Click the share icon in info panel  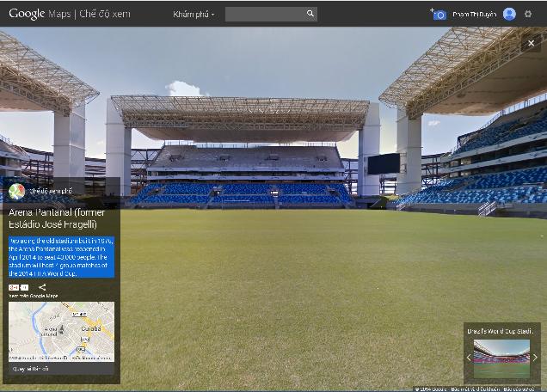tap(42, 287)
